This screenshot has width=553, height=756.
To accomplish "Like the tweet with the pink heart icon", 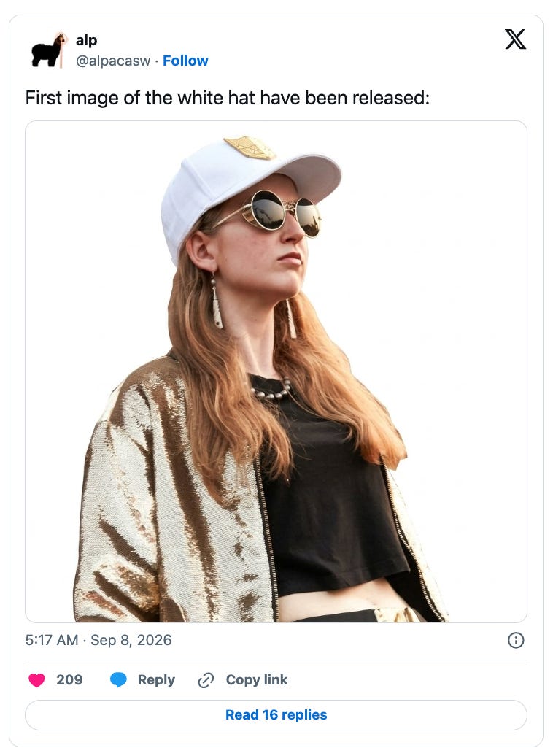I will click(x=36, y=680).
